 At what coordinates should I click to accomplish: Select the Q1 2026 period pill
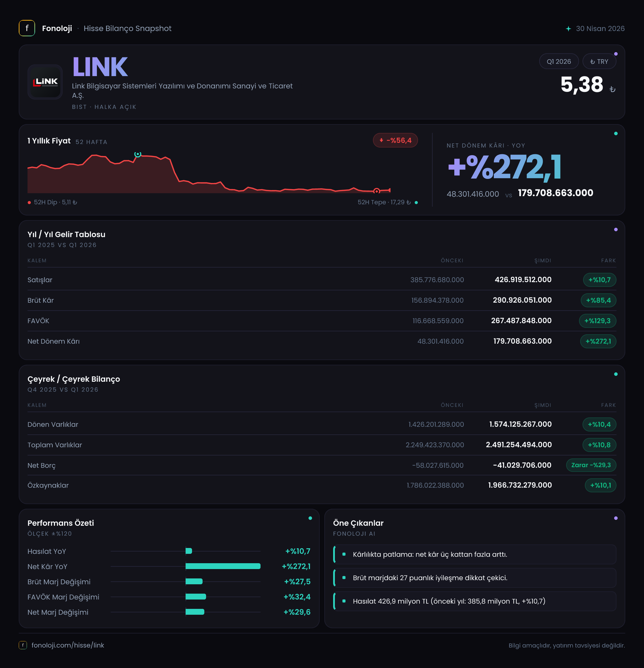[x=559, y=61]
